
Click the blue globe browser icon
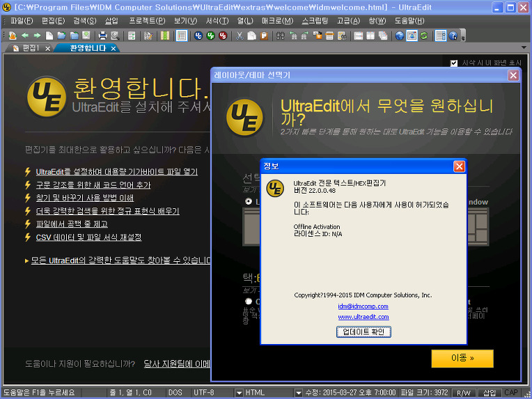tap(400, 36)
